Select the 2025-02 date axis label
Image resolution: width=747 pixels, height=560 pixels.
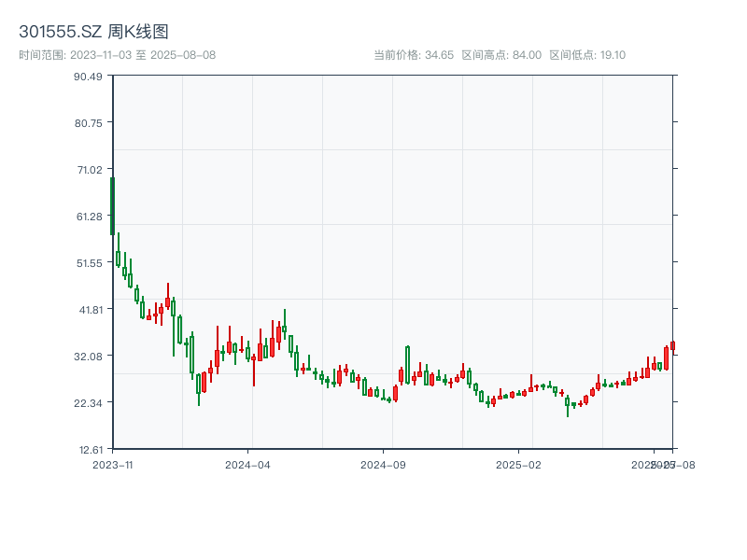pyautogui.click(x=519, y=464)
